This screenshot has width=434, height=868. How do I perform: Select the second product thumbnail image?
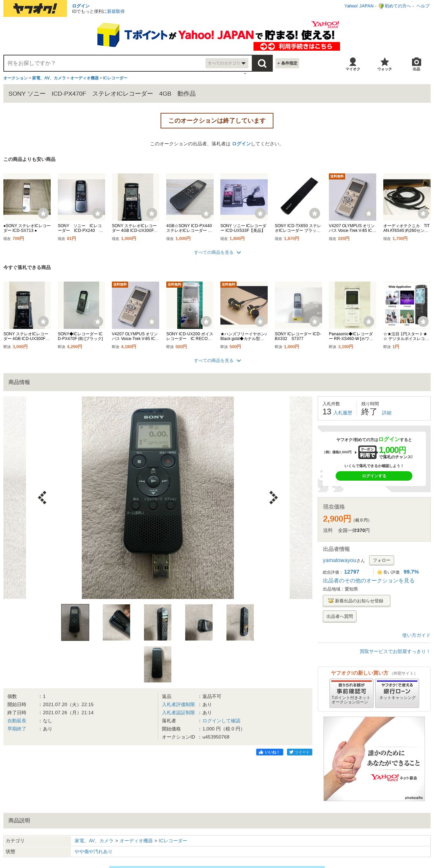116,622
